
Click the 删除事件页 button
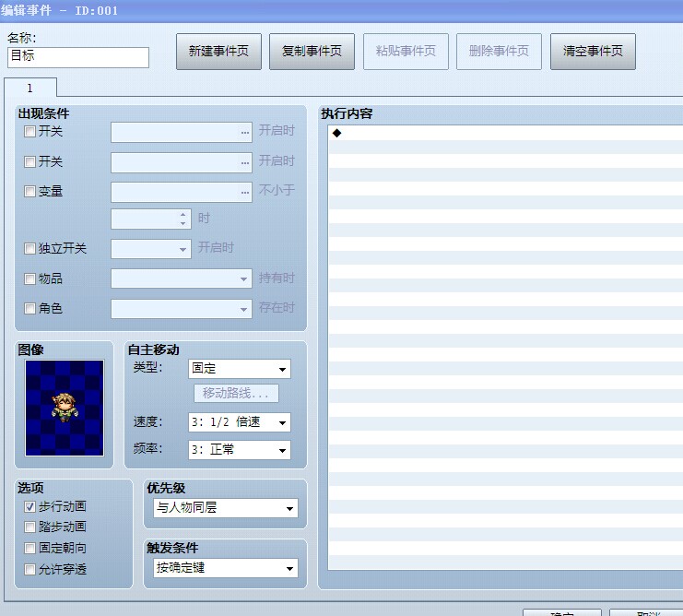pyautogui.click(x=499, y=52)
